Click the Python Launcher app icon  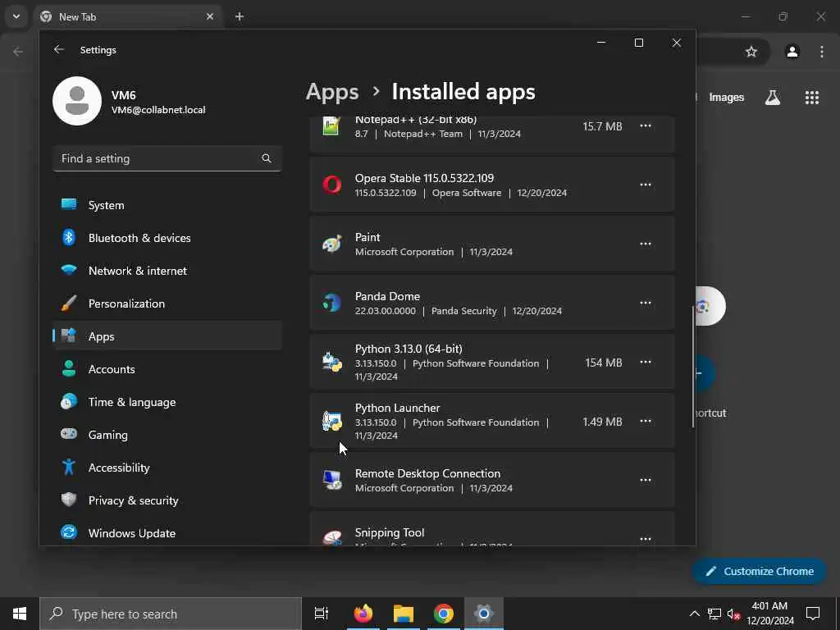tap(331, 421)
